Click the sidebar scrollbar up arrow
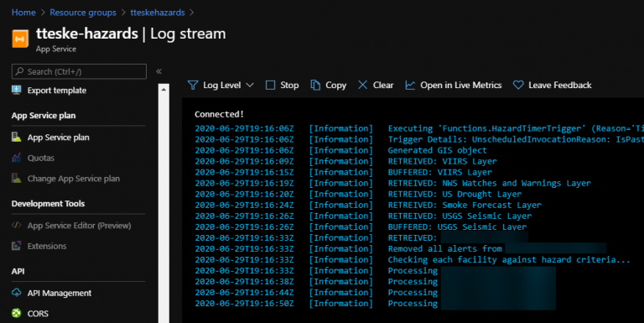This screenshot has height=323, width=644. point(164,89)
